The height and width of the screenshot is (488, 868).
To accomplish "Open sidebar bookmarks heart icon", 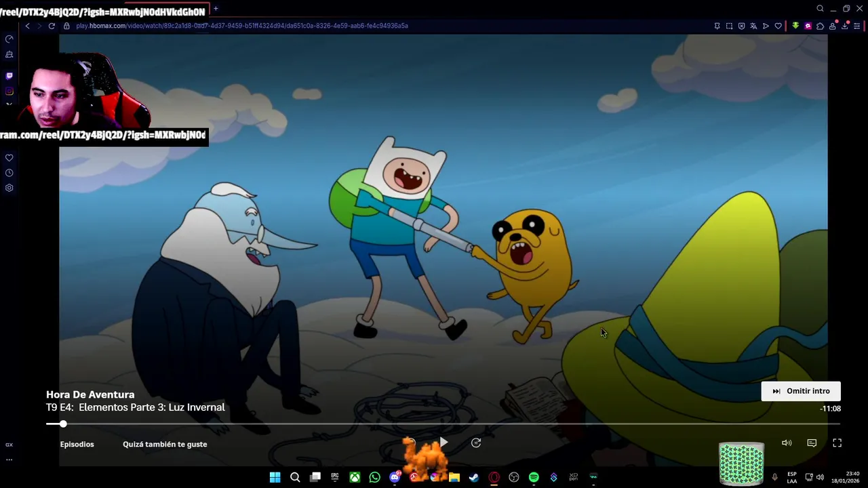I will click(9, 158).
